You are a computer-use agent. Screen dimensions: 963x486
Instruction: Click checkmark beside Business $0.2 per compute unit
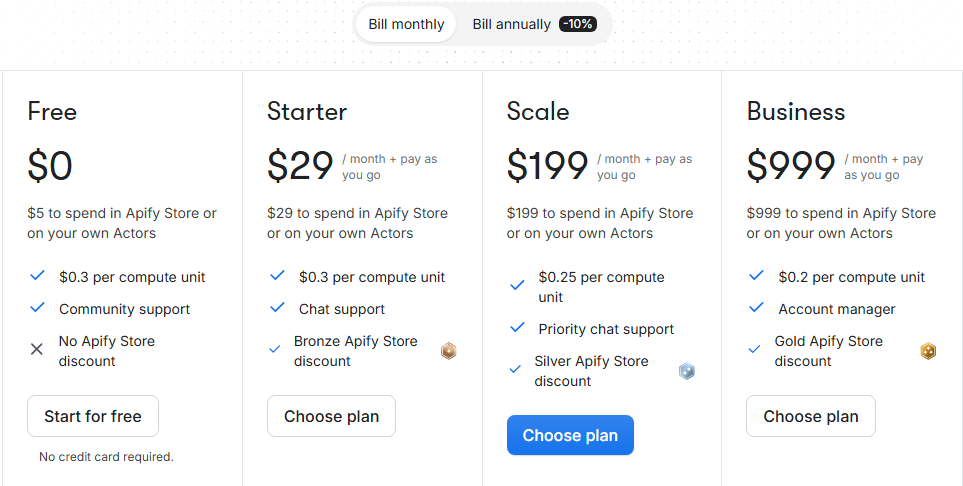click(757, 276)
